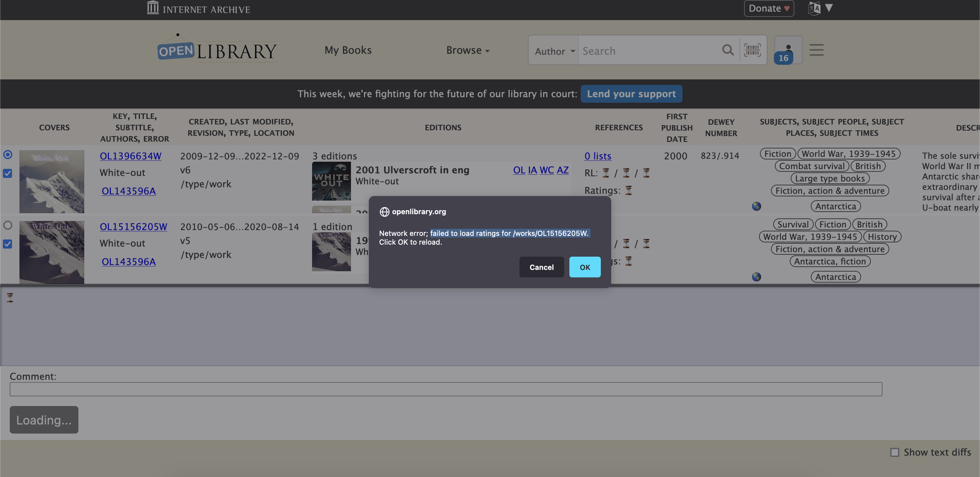The height and width of the screenshot is (477, 980).
Task: Open the hamburger menu icon
Action: point(816,50)
